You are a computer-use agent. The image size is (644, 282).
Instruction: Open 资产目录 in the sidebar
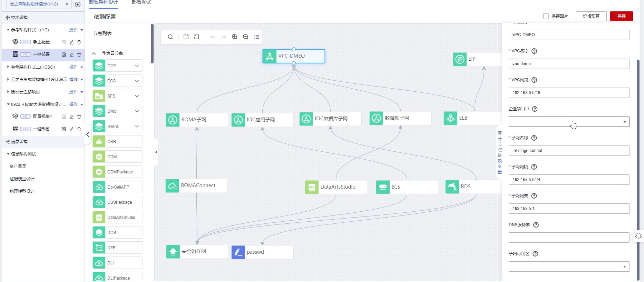pyautogui.click(x=18, y=167)
